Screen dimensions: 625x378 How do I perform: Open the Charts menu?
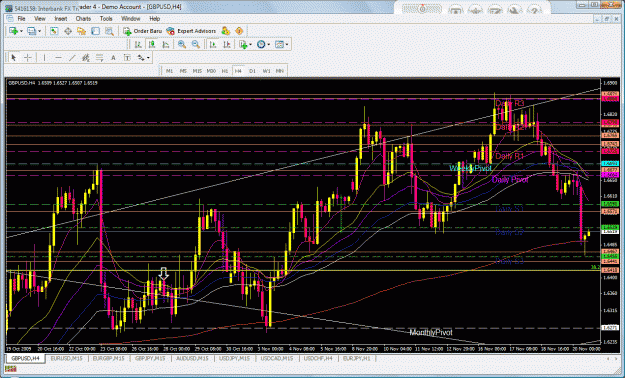(83, 19)
